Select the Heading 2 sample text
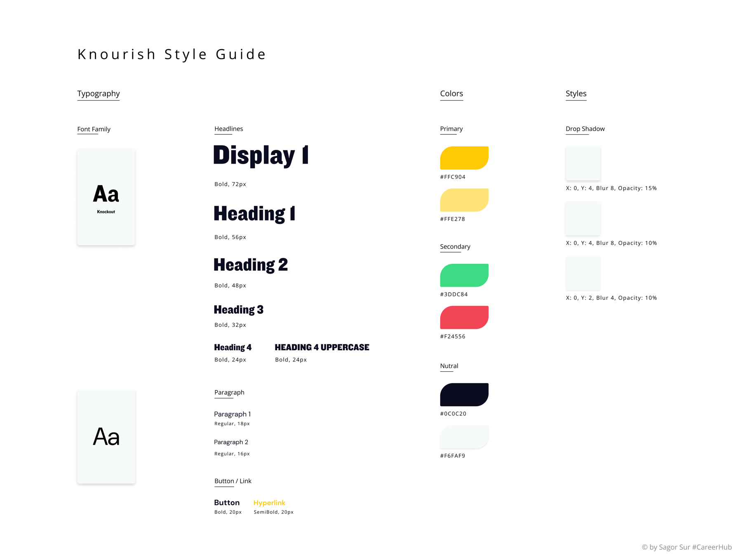 tap(251, 265)
